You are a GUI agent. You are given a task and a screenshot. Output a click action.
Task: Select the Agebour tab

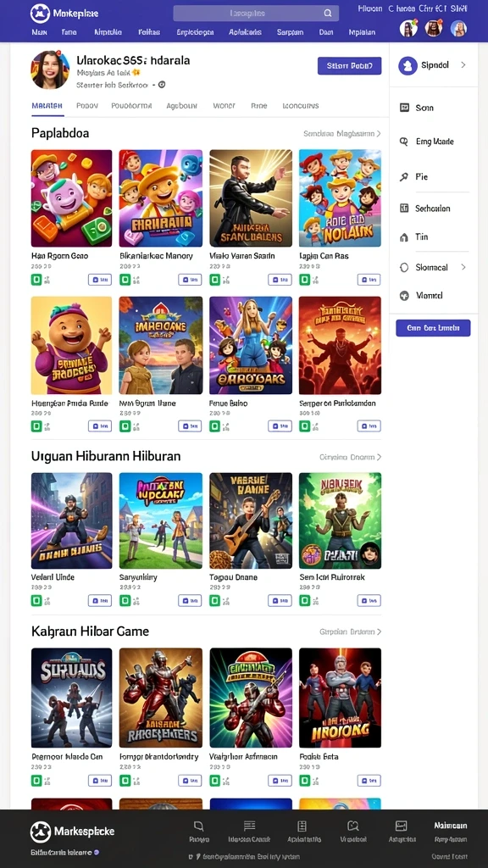[181, 105]
